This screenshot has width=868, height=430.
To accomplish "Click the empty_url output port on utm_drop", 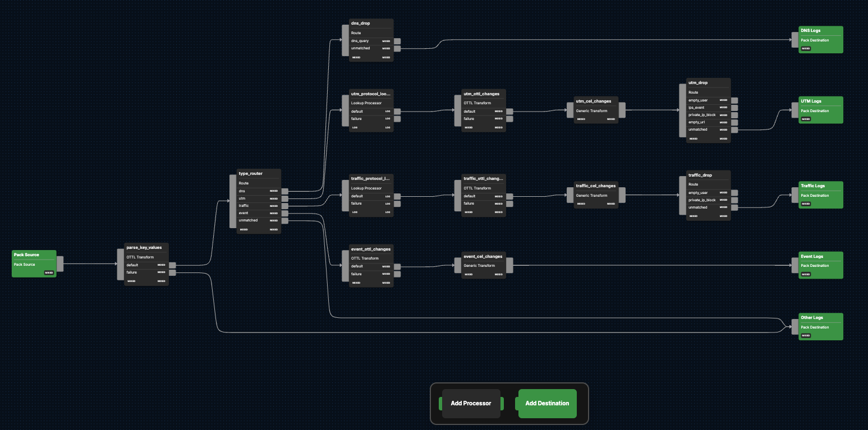I will coord(734,122).
